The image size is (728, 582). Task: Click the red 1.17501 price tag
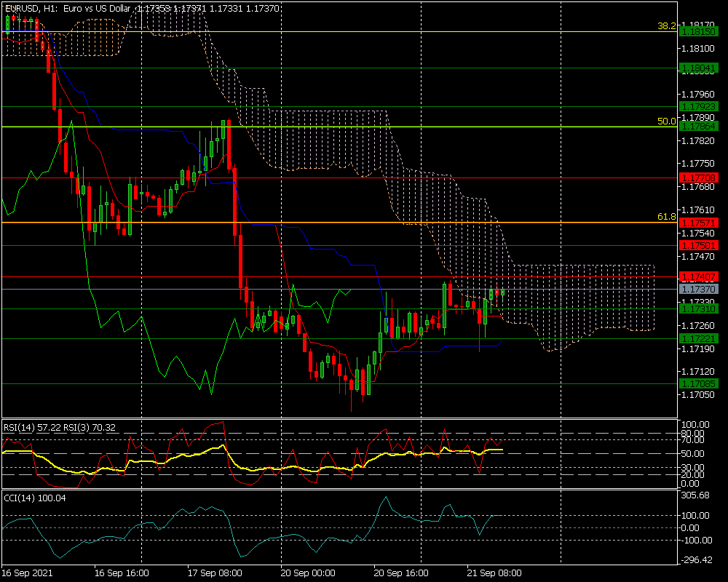tap(698, 245)
